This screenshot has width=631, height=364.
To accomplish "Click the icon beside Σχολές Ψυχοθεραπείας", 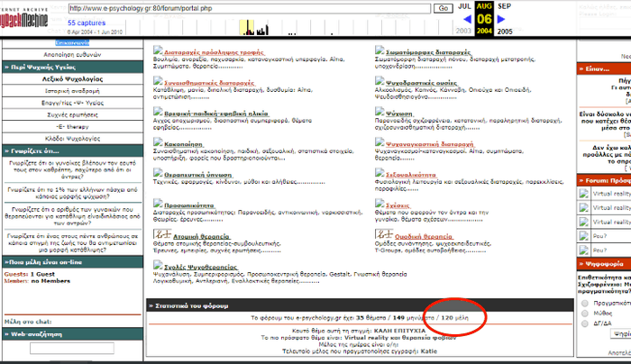I will click(x=158, y=267).
